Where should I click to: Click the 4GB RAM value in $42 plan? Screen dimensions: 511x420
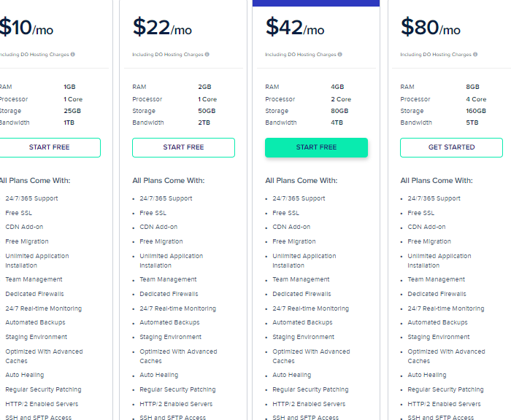click(x=337, y=87)
